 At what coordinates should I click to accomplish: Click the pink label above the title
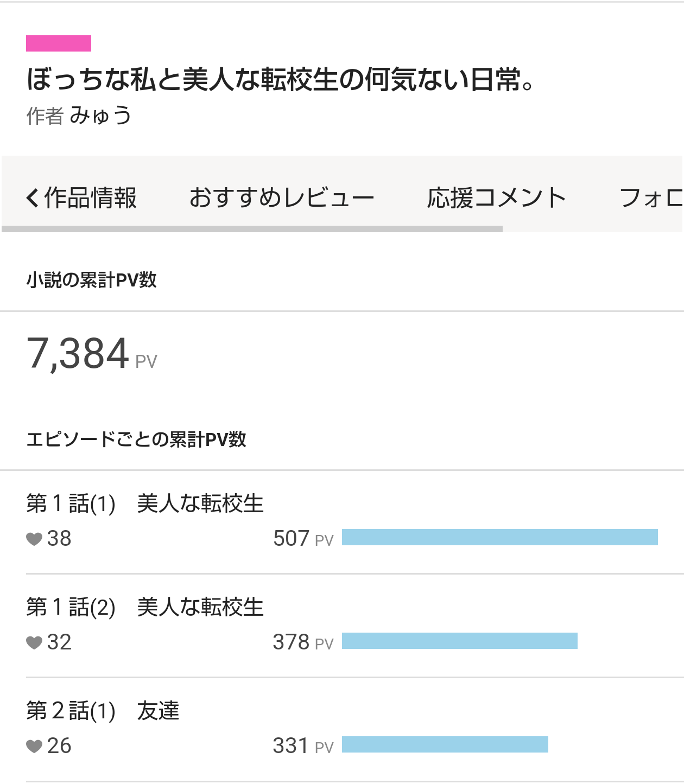[59, 43]
